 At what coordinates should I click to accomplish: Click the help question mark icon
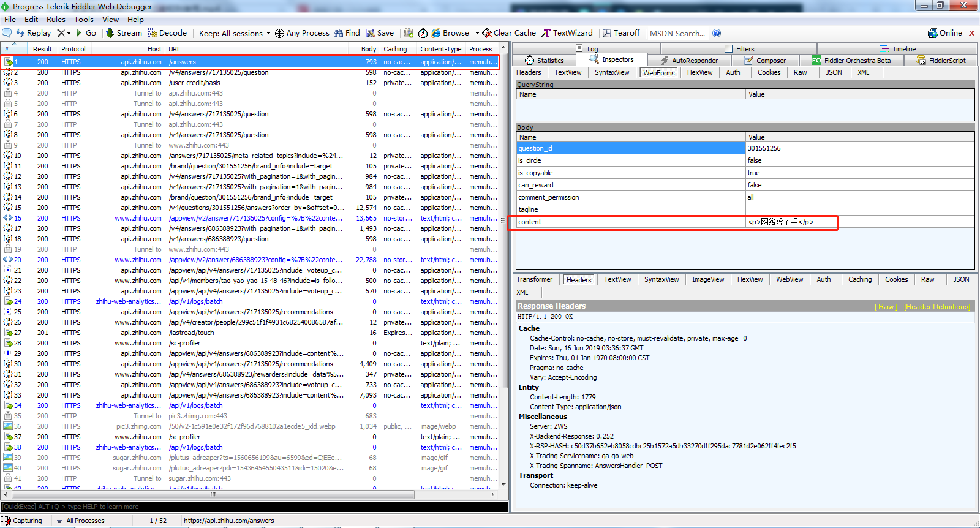pos(717,33)
